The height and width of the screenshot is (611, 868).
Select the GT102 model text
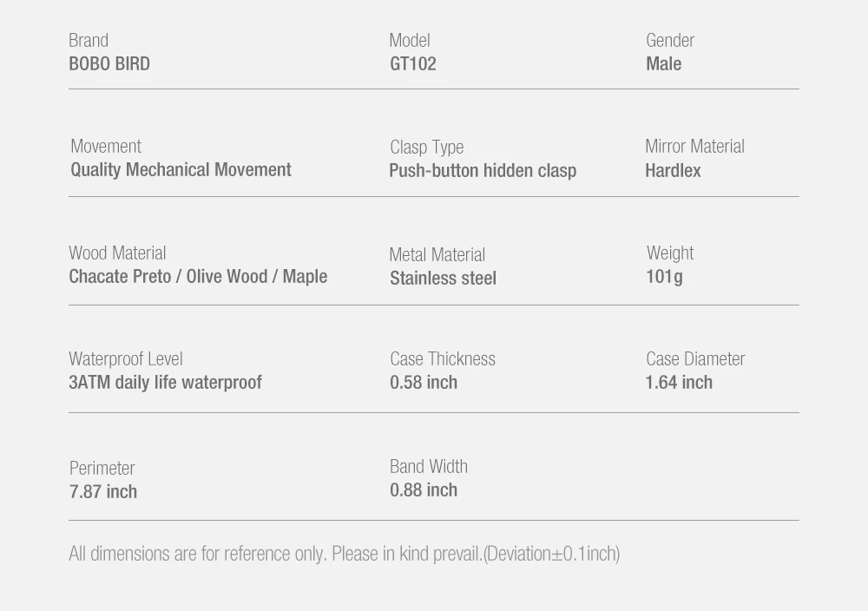pyautogui.click(x=413, y=64)
